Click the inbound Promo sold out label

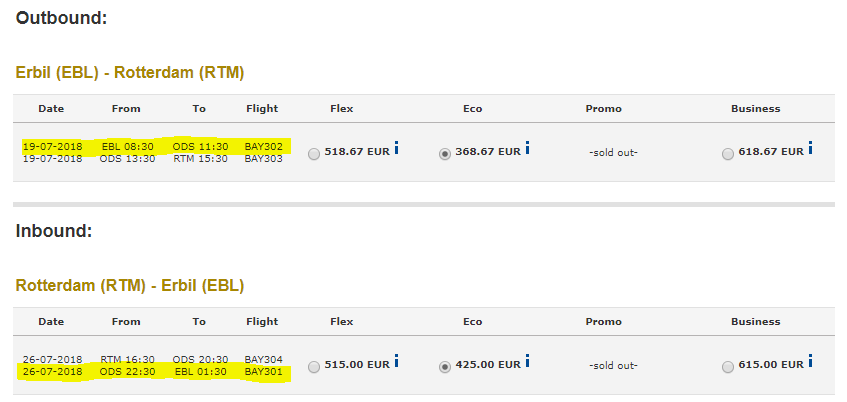[613, 365]
